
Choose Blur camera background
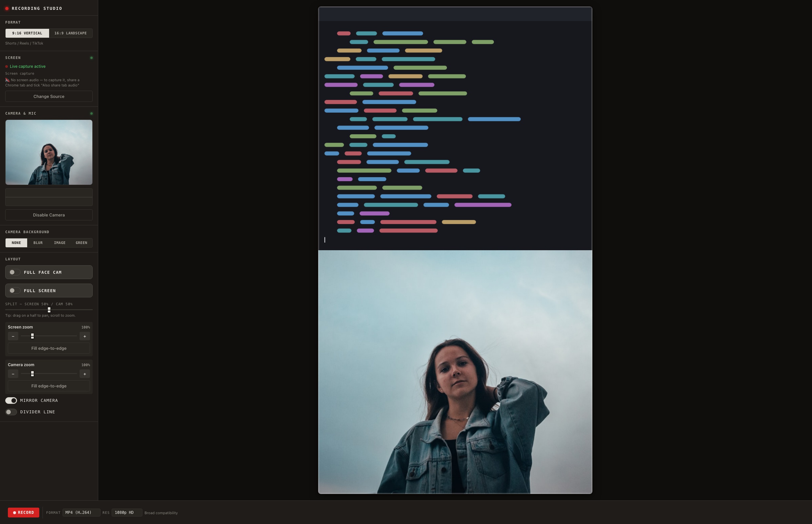(38, 243)
